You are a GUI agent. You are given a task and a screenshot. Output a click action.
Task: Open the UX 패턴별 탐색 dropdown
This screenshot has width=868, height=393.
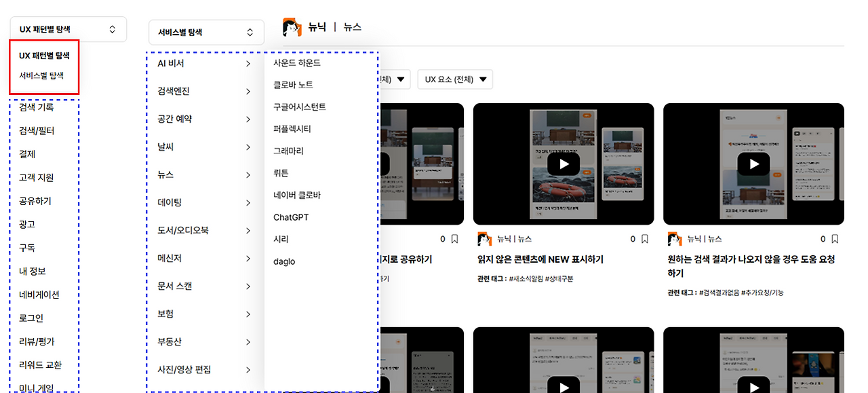tap(68, 29)
